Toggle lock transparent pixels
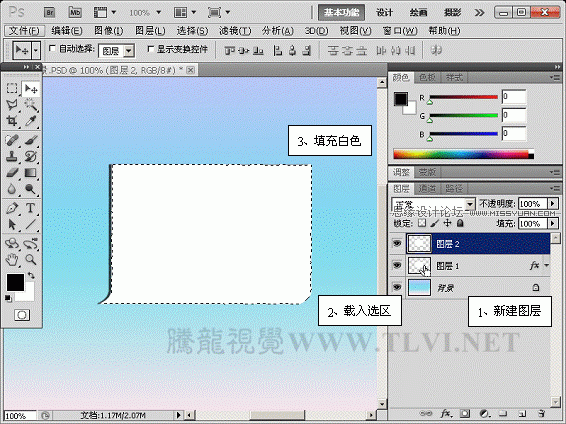 click(x=422, y=223)
